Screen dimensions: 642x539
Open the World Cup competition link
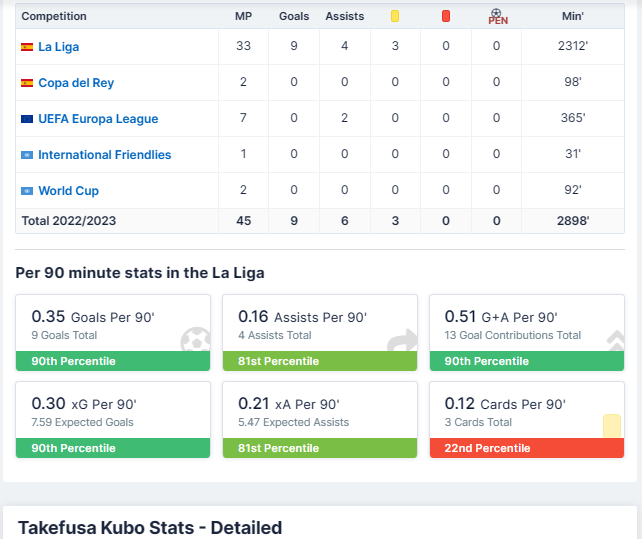coord(68,191)
